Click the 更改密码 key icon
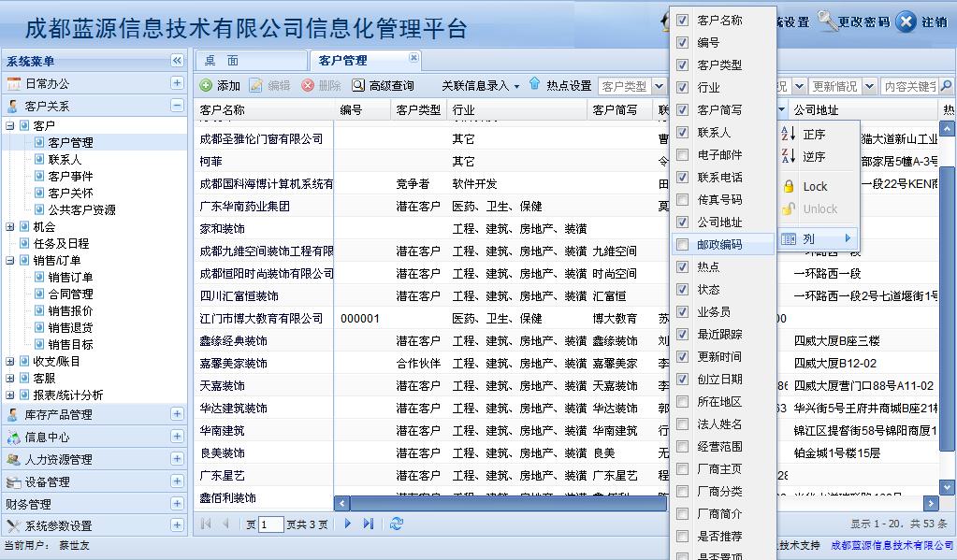This screenshot has height=560, width=957. 826,21
